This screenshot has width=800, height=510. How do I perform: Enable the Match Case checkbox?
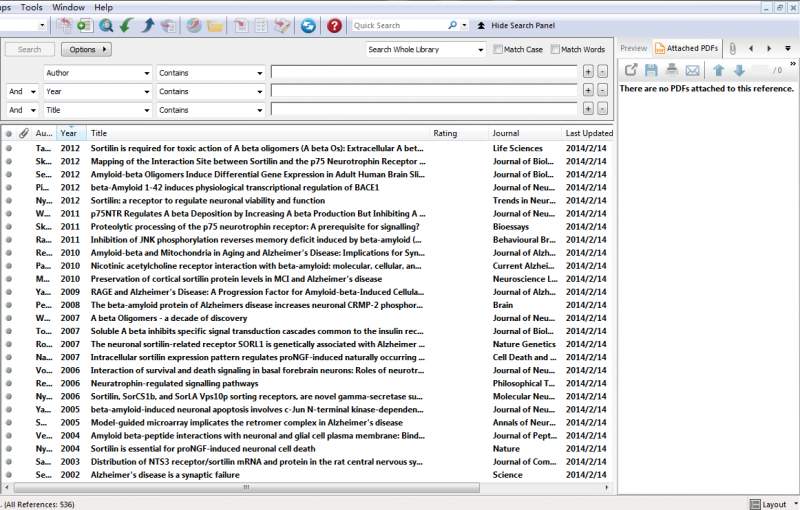pos(498,49)
